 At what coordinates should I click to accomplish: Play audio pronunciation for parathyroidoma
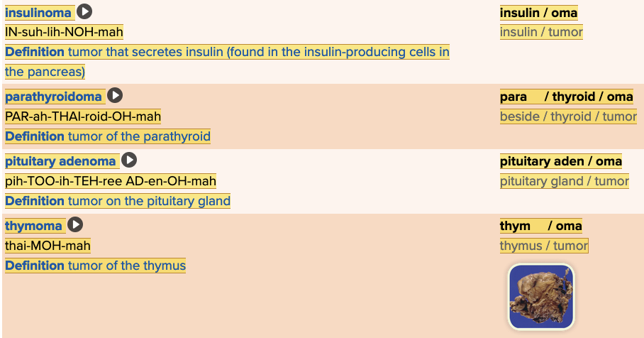(115, 96)
